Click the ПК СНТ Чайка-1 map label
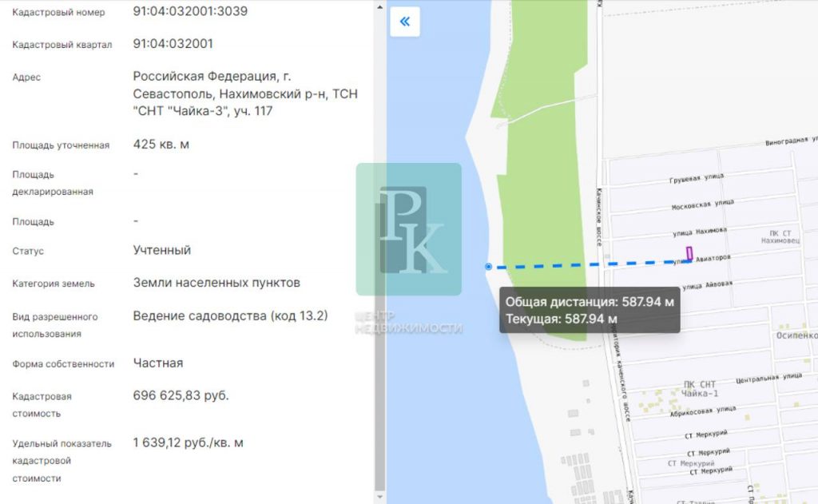The image size is (818, 504). pyautogui.click(x=700, y=389)
